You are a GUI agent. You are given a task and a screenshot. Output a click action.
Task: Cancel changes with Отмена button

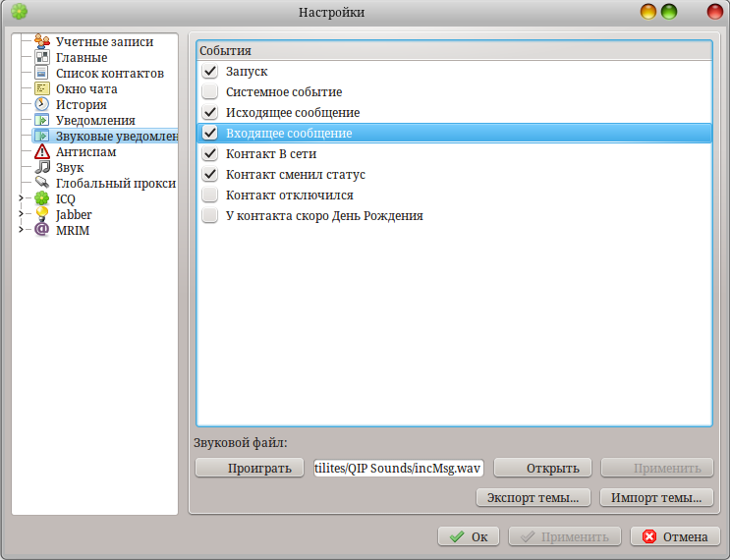(676, 536)
